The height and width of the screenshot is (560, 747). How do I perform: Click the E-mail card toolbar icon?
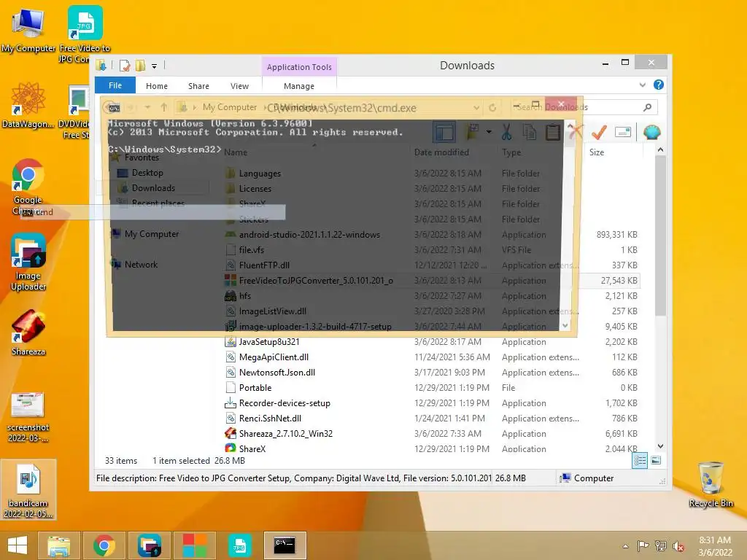click(x=623, y=132)
